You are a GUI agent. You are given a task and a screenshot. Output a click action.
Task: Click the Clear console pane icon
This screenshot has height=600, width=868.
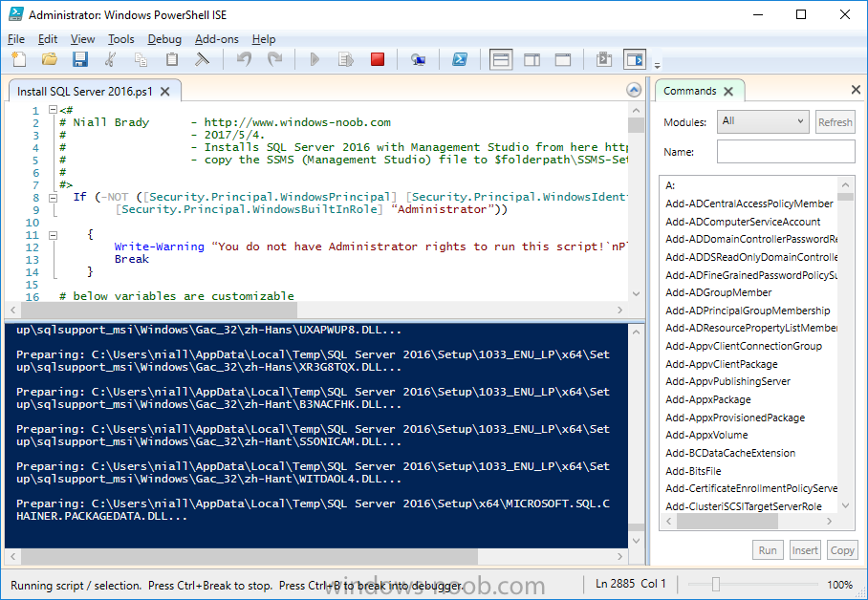pyautogui.click(x=202, y=59)
